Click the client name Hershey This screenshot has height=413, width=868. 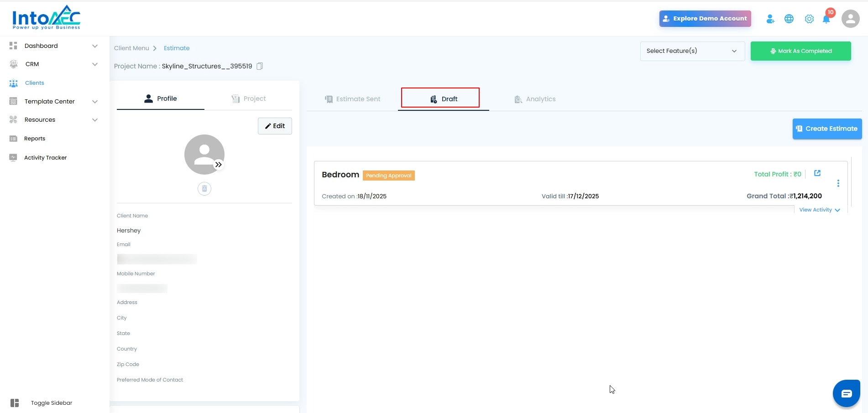coord(129,231)
